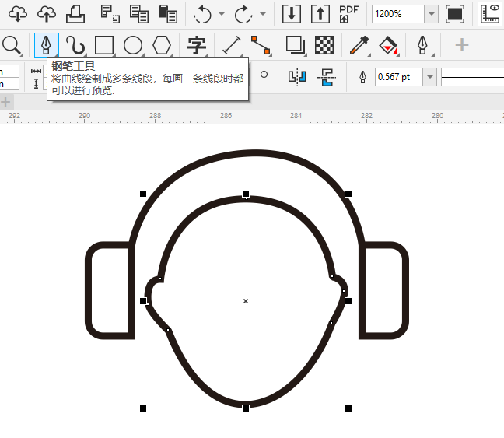Click the plus quick-customize button
This screenshot has width=504, height=438.
[x=461, y=44]
